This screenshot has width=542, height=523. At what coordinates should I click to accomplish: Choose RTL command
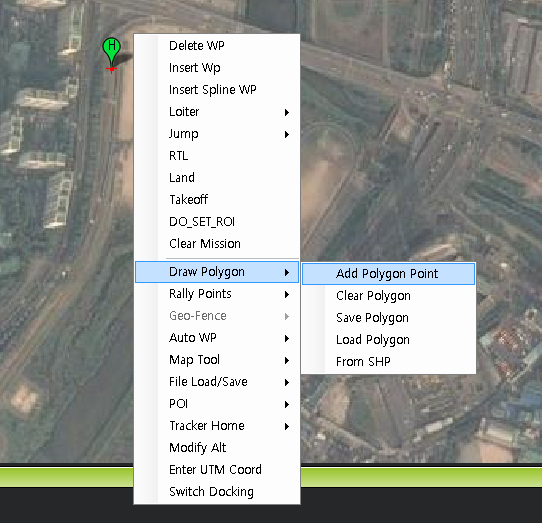(217, 156)
